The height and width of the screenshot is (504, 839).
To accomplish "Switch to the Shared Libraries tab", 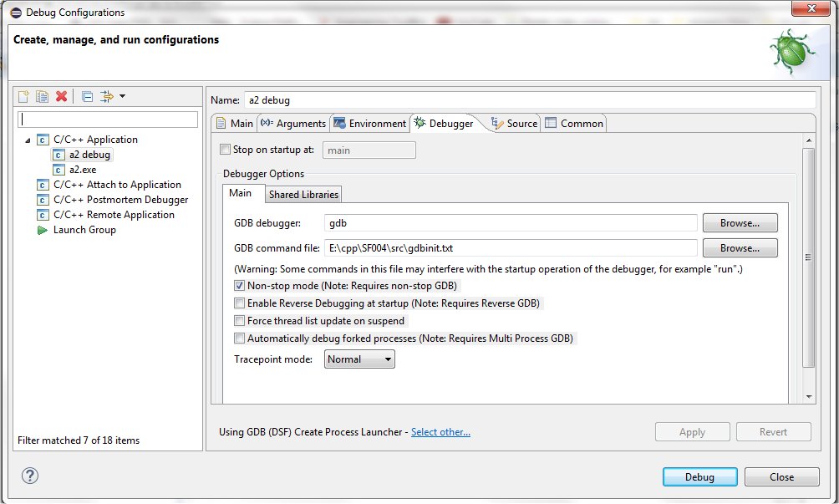I will tap(303, 194).
